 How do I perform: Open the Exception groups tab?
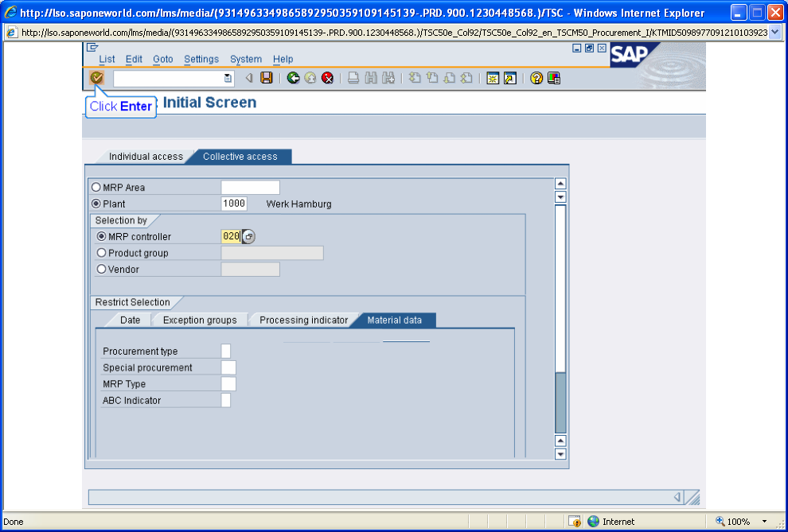click(x=200, y=320)
